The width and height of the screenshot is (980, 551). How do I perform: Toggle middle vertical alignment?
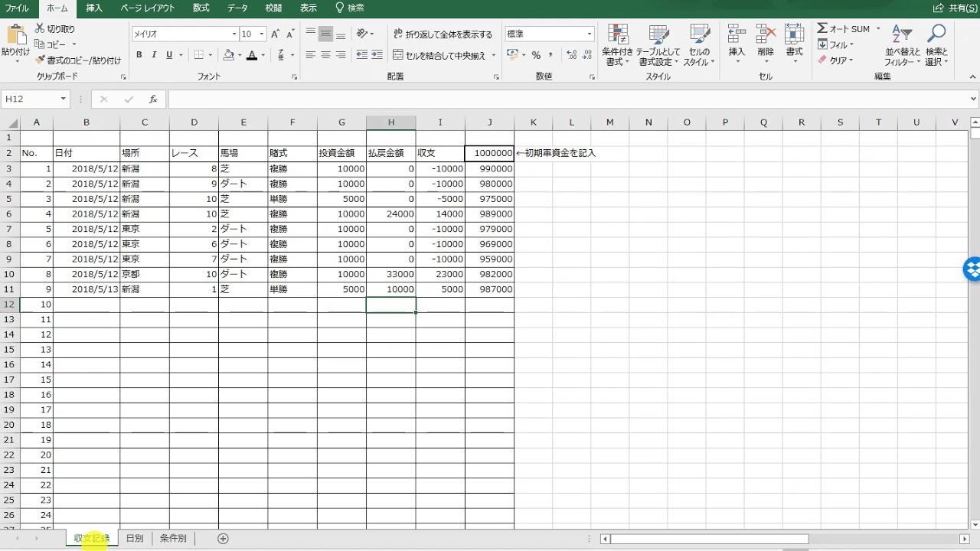click(325, 34)
